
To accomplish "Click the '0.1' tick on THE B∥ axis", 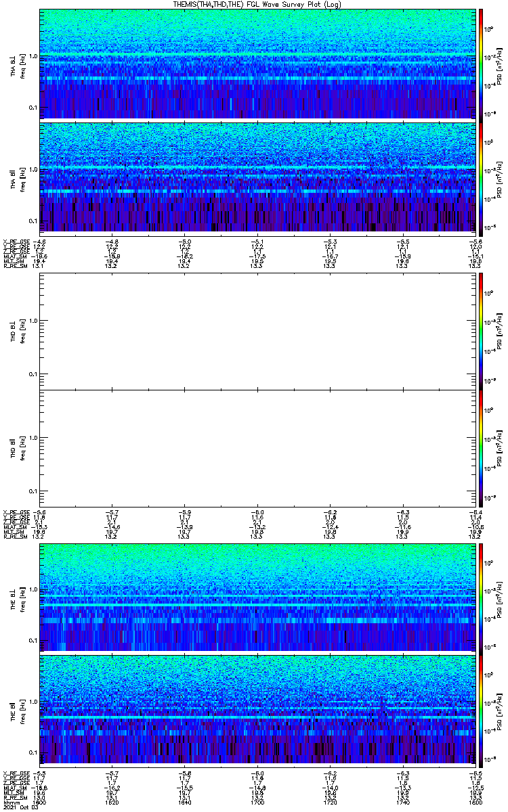I will coord(33,752).
